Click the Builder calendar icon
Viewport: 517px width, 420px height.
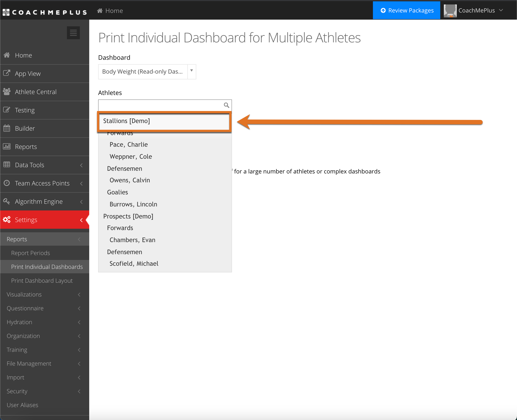point(7,128)
